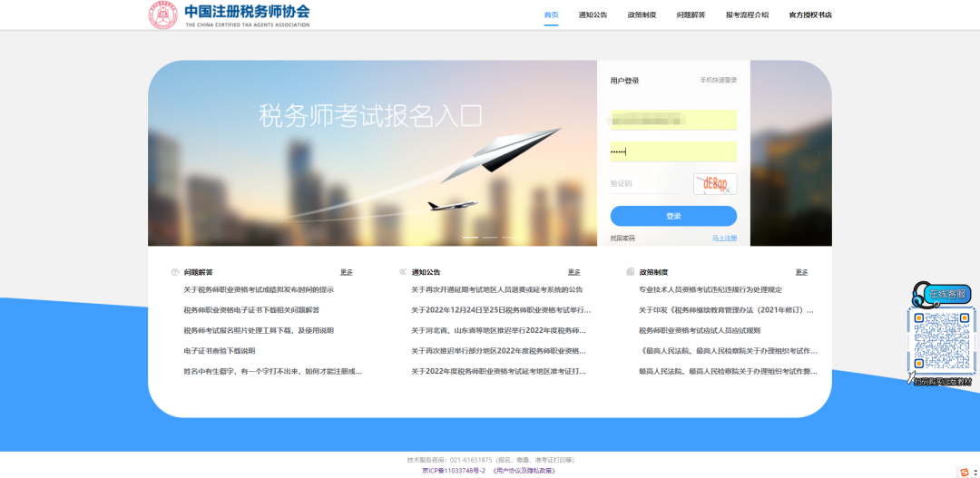Click the 扫码购买正版教材 caption
This screenshot has width=980, height=478.
point(943,381)
